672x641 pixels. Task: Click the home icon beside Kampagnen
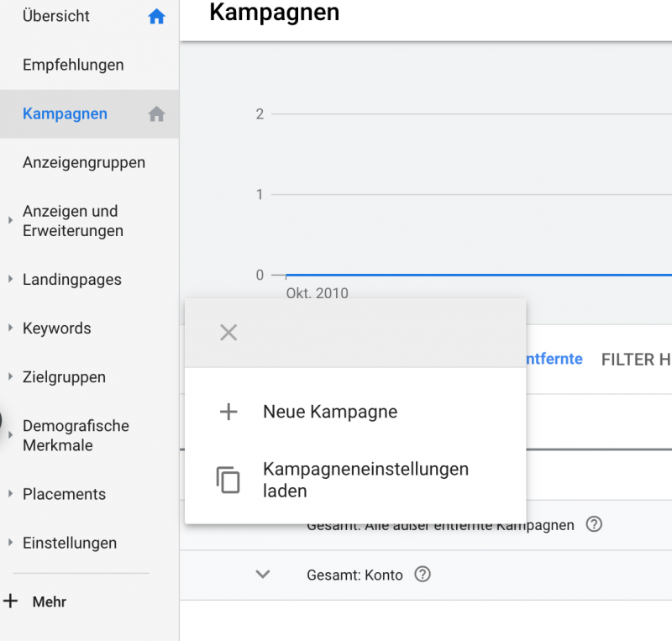[x=156, y=113]
